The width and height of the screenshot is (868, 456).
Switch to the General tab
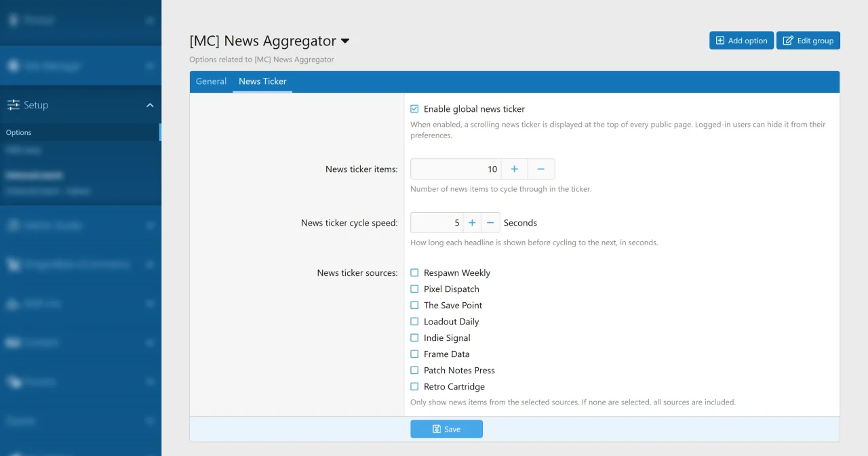(x=211, y=81)
